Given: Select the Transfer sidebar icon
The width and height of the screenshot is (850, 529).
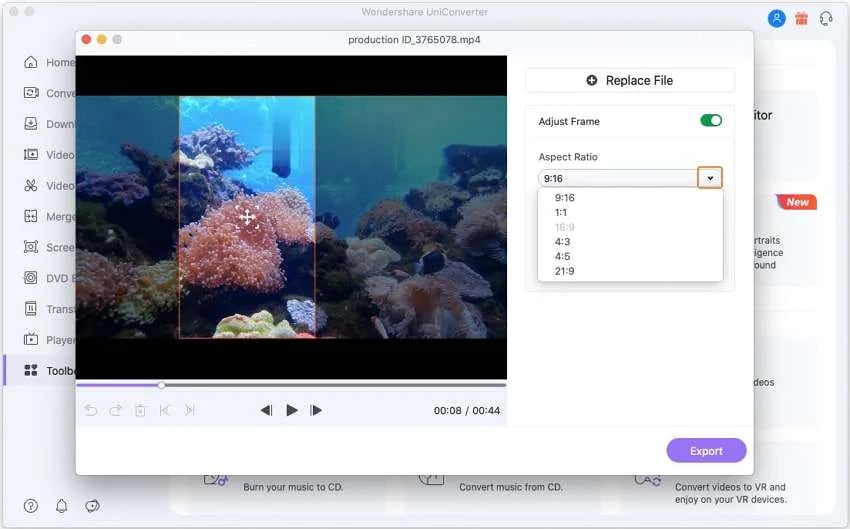Looking at the screenshot, I should [31, 309].
